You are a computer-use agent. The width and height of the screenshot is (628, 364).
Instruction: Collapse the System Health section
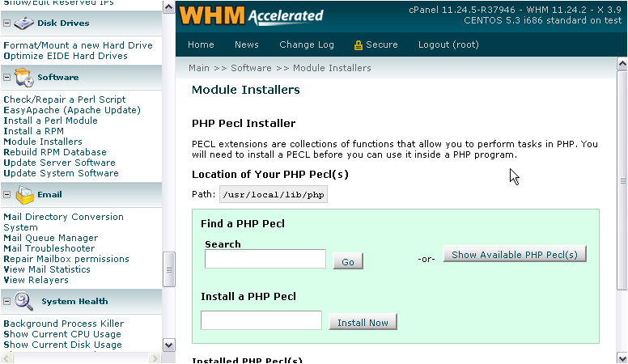coord(6,302)
